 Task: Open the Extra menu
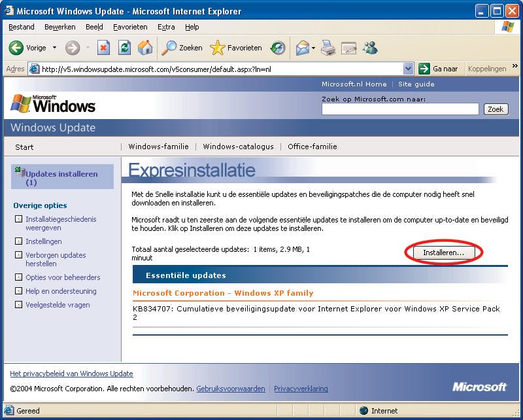pos(166,27)
